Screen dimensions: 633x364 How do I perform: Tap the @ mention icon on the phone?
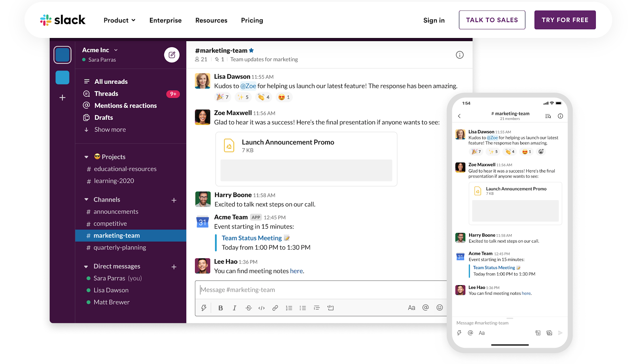470,333
